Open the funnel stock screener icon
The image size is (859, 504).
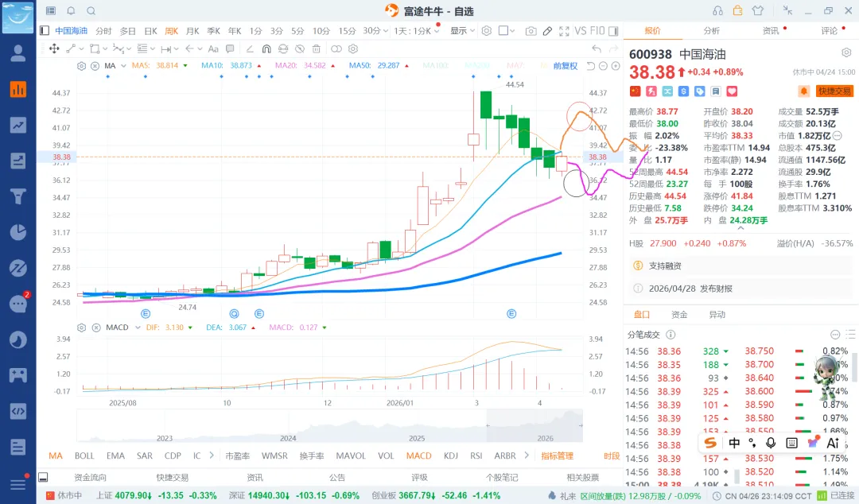(18, 196)
